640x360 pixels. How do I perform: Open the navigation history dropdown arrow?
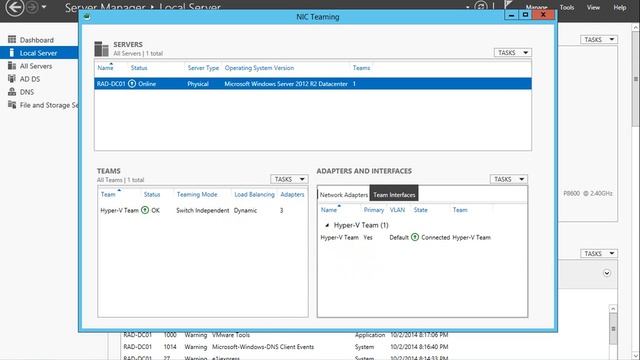coord(44,7)
